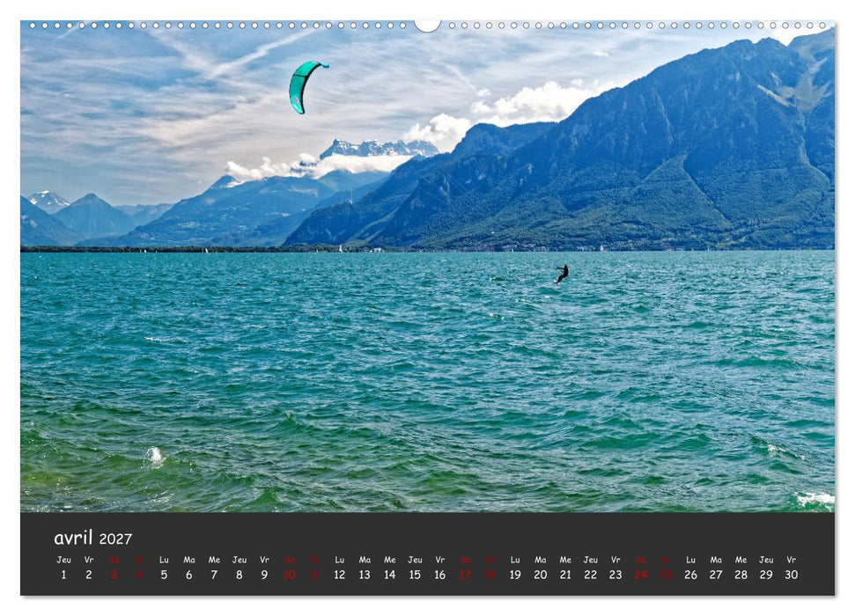Click the "Ma" label over date 13
This screenshot has width=855, height=616.
pyautogui.click(x=365, y=560)
